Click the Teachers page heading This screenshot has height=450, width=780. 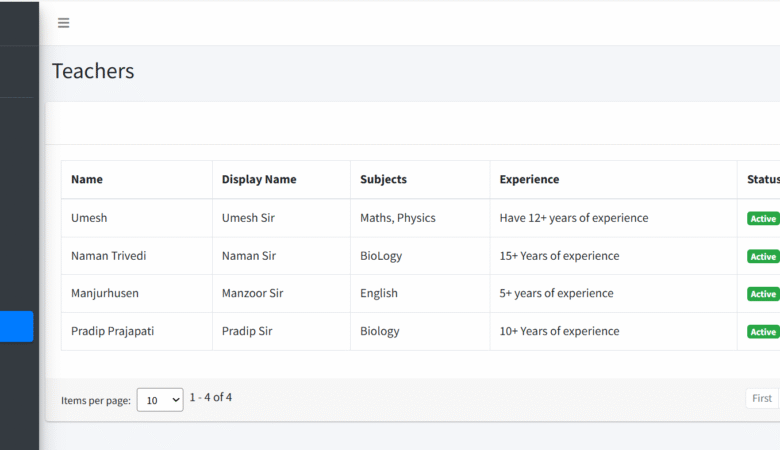[x=93, y=71]
